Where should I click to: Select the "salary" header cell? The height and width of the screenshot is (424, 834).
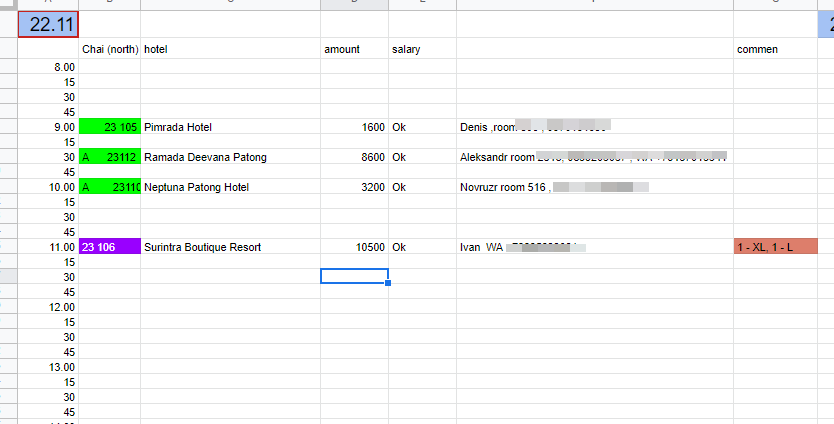(x=422, y=49)
